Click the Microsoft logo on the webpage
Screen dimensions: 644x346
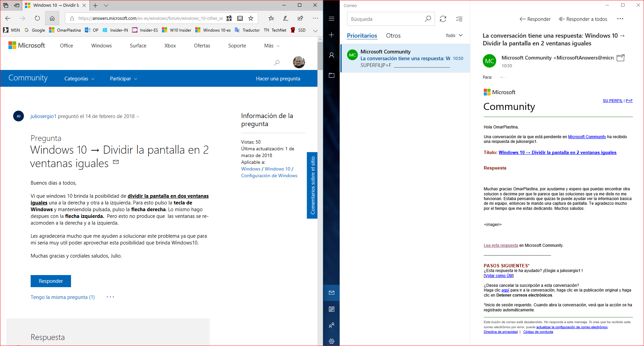click(27, 45)
